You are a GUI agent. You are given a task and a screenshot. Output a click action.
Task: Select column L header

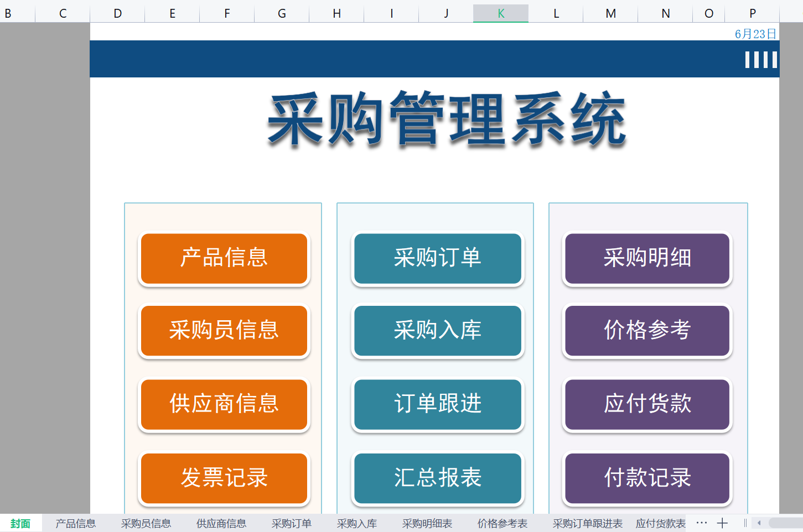pos(556,13)
